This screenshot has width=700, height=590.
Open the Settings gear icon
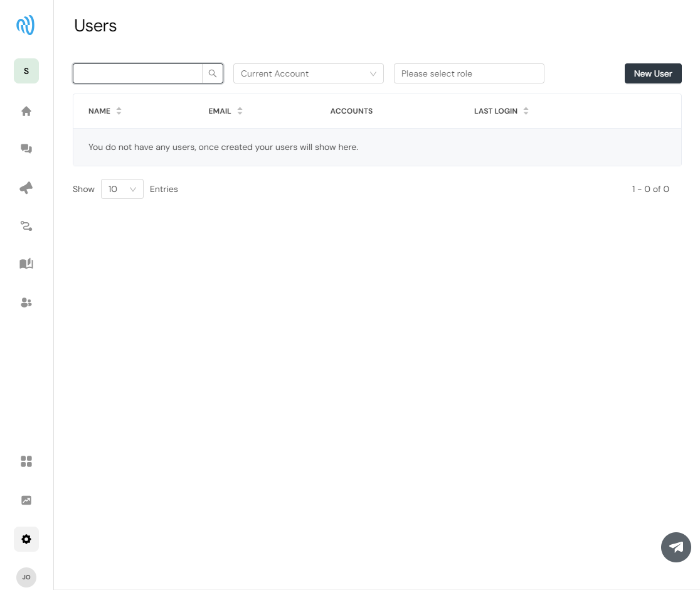click(26, 539)
